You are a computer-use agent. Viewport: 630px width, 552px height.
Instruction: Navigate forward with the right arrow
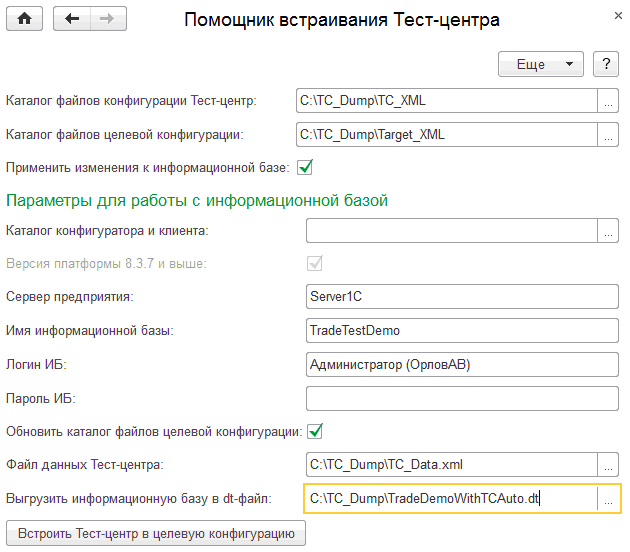pos(108,18)
